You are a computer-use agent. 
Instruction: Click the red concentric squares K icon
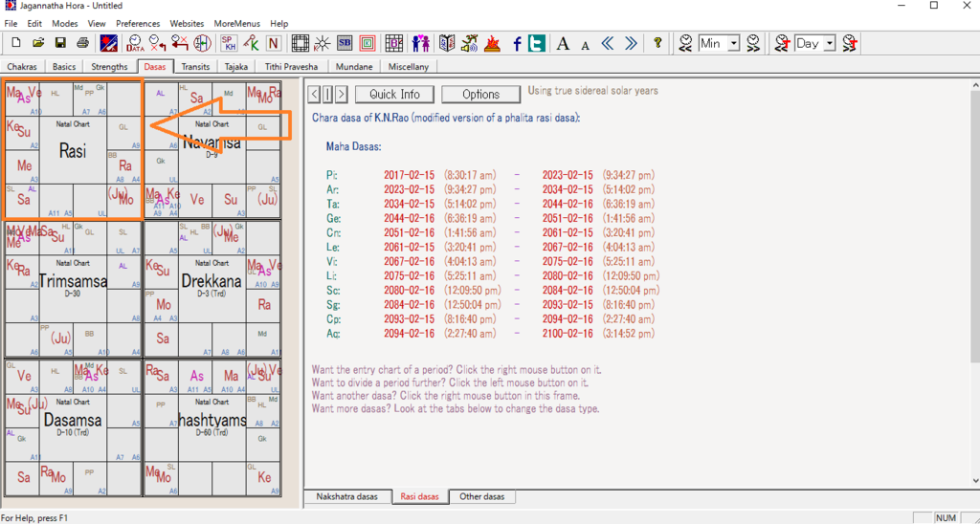coord(367,43)
